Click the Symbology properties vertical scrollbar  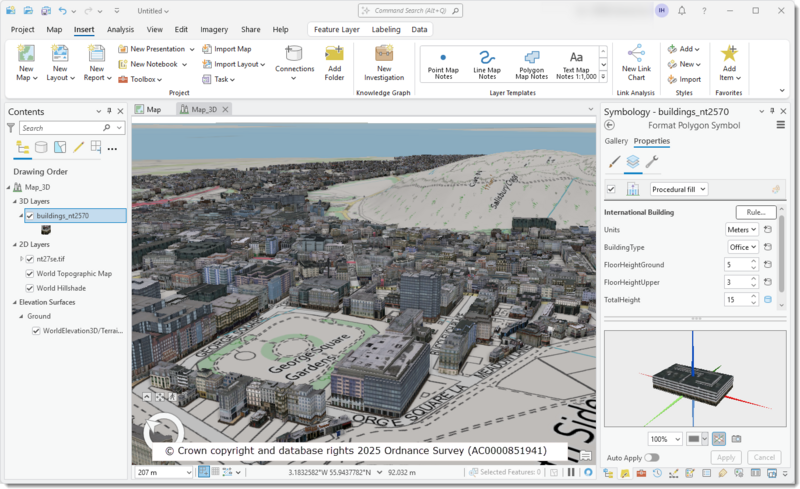(x=781, y=255)
